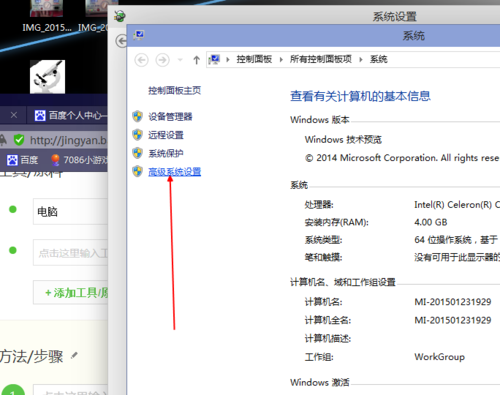Click computer icon in address bar

(214, 60)
